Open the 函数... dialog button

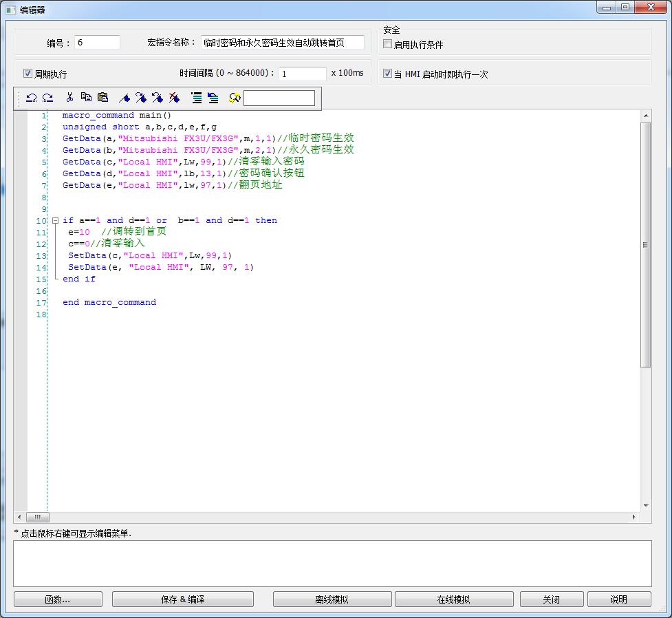pyautogui.click(x=58, y=599)
